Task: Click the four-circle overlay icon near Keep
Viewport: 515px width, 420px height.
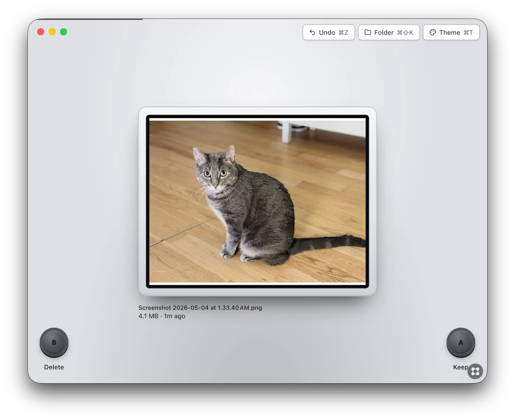Action: tap(475, 371)
